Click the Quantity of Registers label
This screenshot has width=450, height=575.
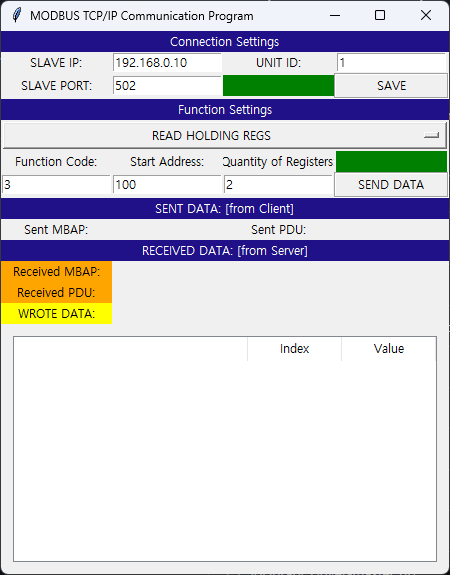(x=278, y=162)
